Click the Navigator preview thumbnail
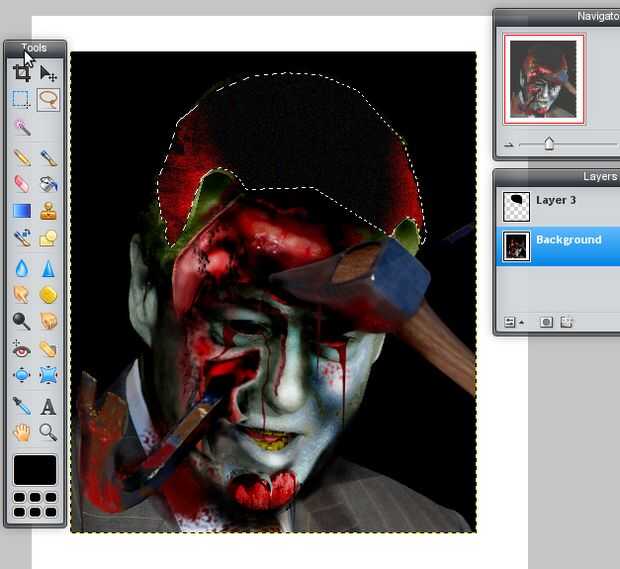Viewport: 620px width, 569px height. [544, 77]
